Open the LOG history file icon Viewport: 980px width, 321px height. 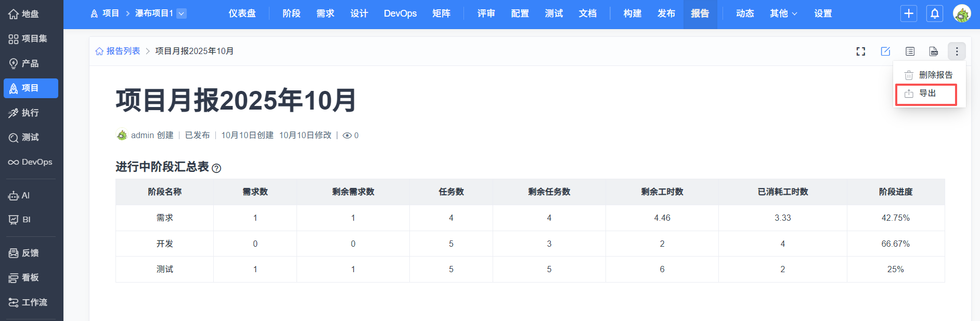pyautogui.click(x=934, y=51)
